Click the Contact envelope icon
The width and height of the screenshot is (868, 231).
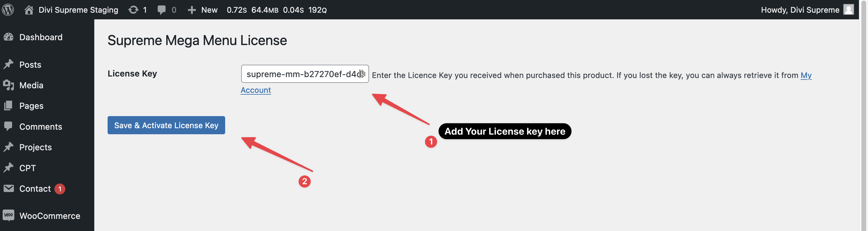coord(8,188)
